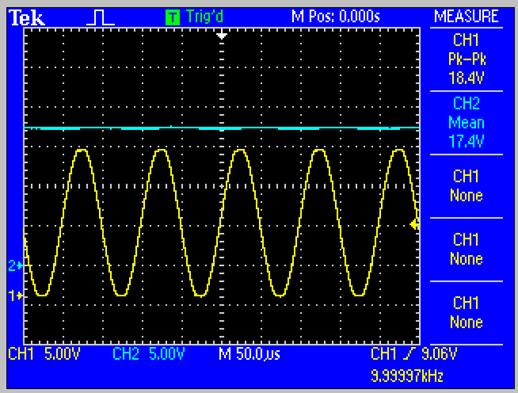
Task: Choose the second CH1 None measurement slot
Action: [x=466, y=249]
